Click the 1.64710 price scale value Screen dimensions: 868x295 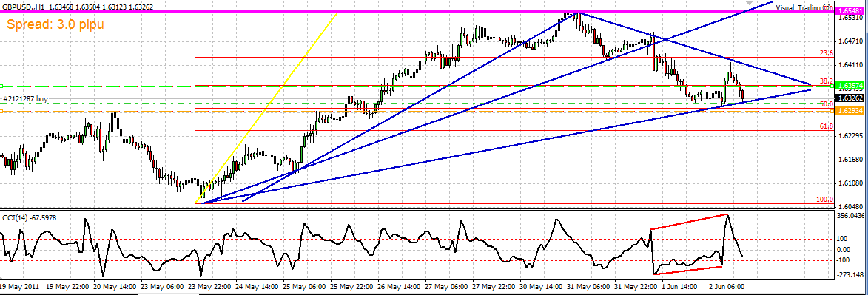(x=851, y=41)
